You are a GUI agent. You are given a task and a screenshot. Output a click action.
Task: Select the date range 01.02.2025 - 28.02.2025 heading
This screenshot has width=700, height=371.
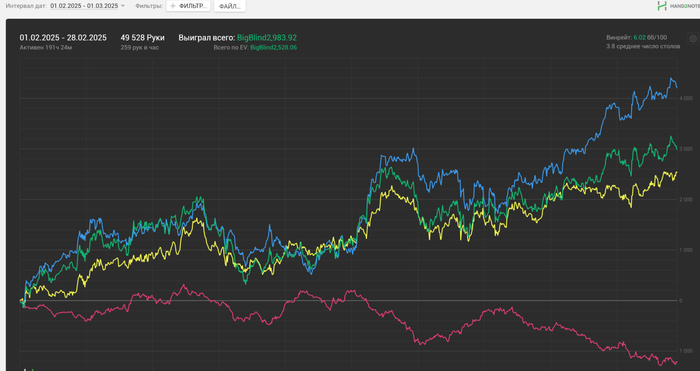pos(63,38)
